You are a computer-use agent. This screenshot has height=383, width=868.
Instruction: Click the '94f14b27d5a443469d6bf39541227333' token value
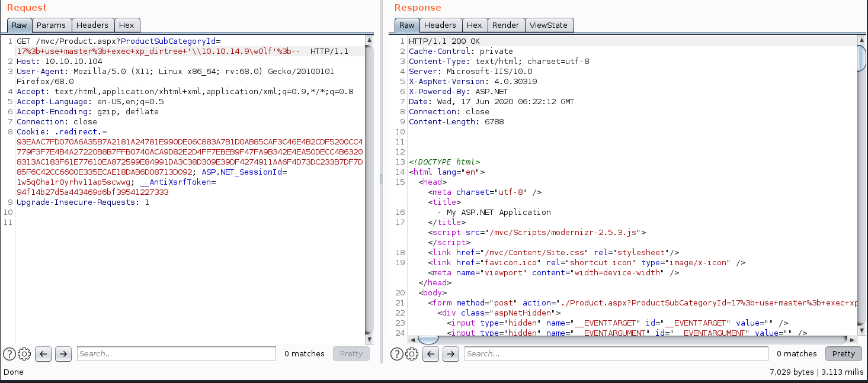(x=92, y=192)
